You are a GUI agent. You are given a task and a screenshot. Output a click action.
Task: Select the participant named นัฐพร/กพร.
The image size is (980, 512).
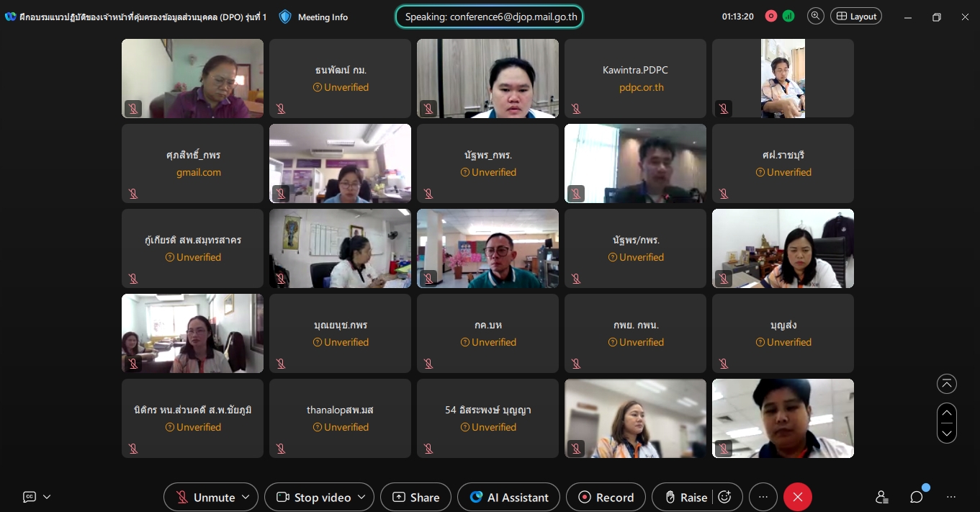[636, 240]
